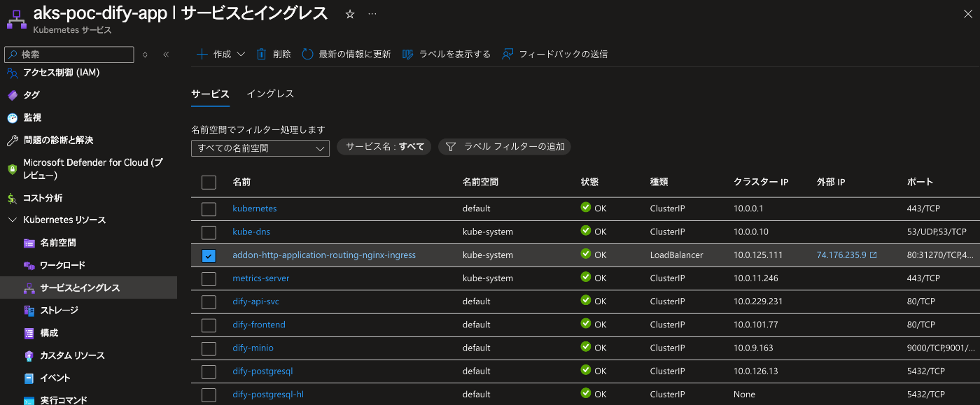Click the show labels tag icon
980x405 pixels.
coord(408,54)
